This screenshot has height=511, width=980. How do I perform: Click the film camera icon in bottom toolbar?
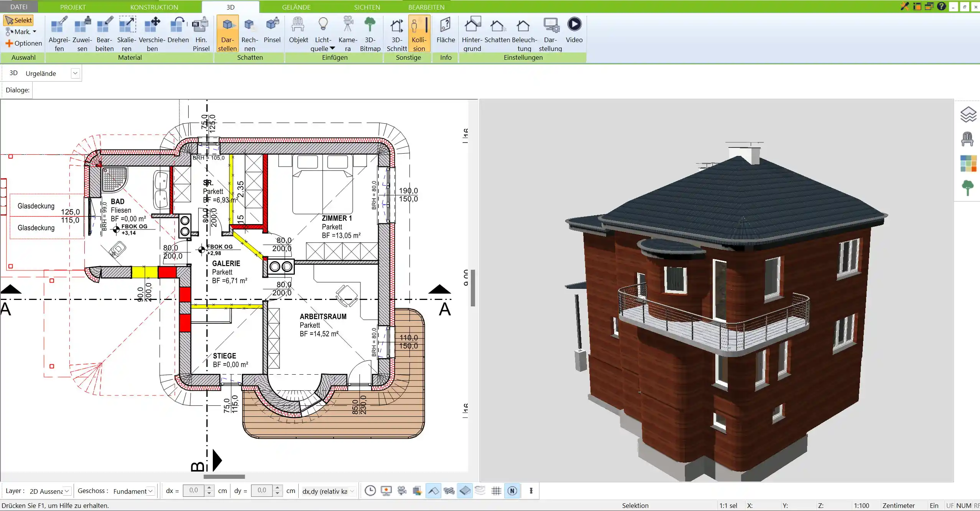[x=402, y=491]
